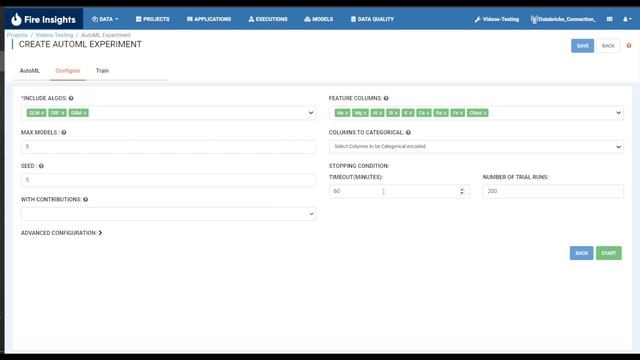Switch to the Train tab
This screenshot has width=640, height=360.
pyautogui.click(x=102, y=71)
